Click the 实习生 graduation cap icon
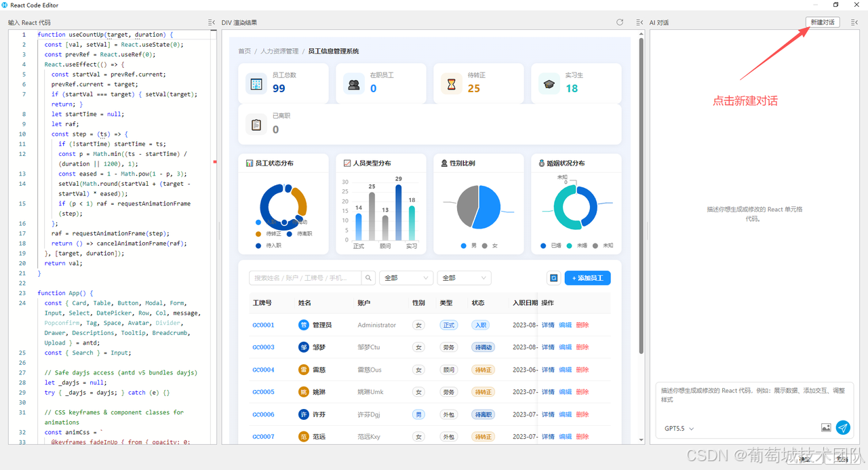This screenshot has width=868, height=470. [x=549, y=84]
